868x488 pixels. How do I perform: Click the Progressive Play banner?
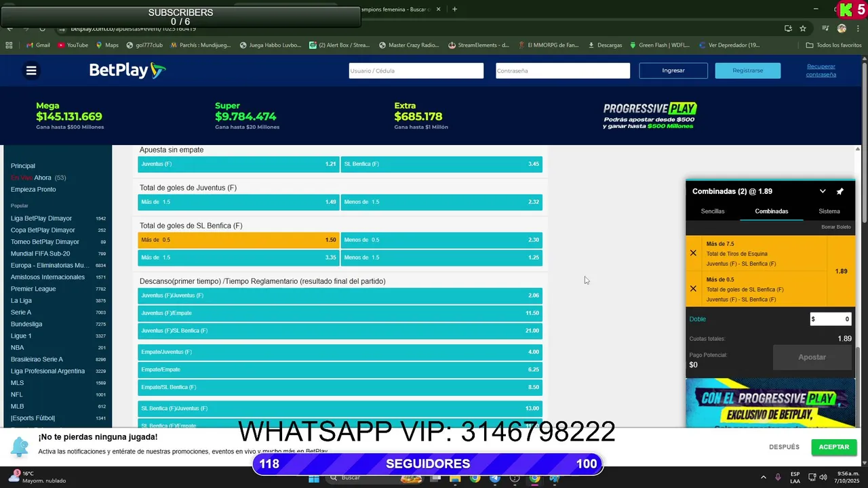650,116
